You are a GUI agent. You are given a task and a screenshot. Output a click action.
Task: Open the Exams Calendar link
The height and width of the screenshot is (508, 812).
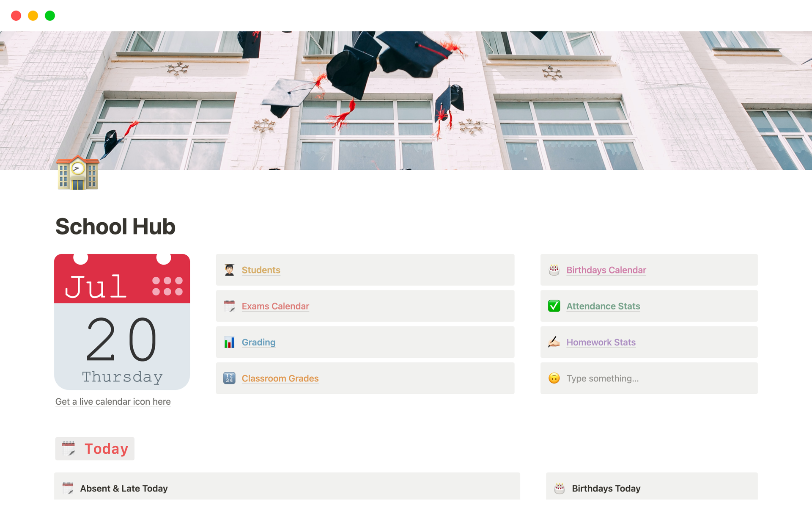pyautogui.click(x=275, y=306)
